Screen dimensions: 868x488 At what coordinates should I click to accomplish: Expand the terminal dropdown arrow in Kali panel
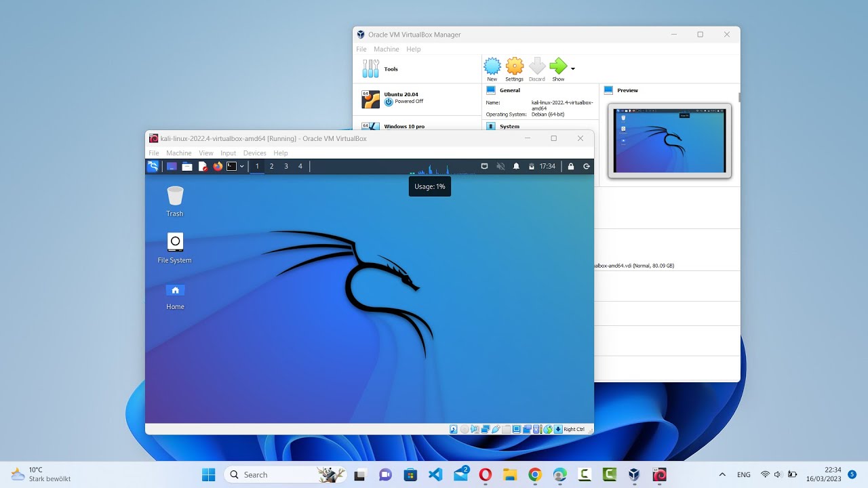(x=242, y=166)
